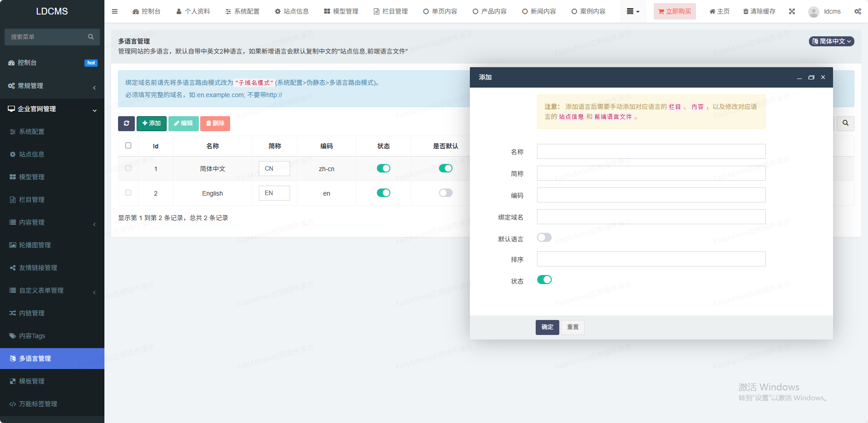Click the 清除缓存 trash icon item
Image resolution: width=868 pixels, height=423 pixels.
(x=759, y=11)
